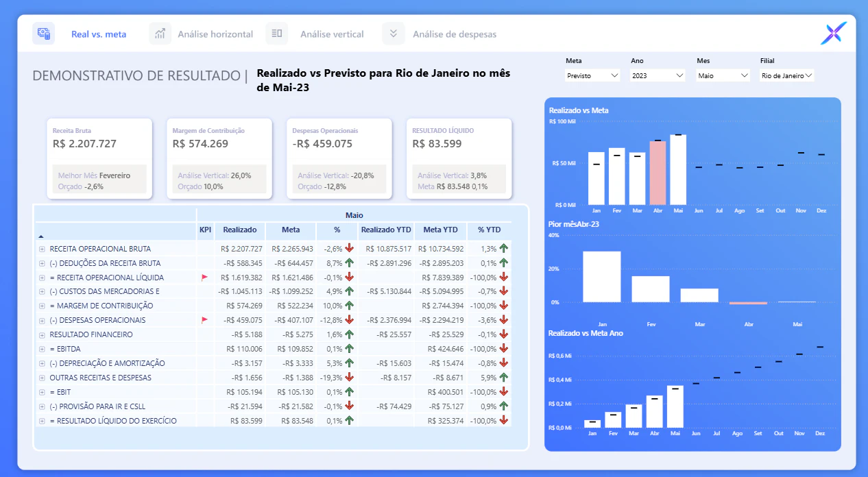Select the RESULTADO LÍQUIDO R$ 83.599 card
The height and width of the screenshot is (477, 868).
(459, 158)
